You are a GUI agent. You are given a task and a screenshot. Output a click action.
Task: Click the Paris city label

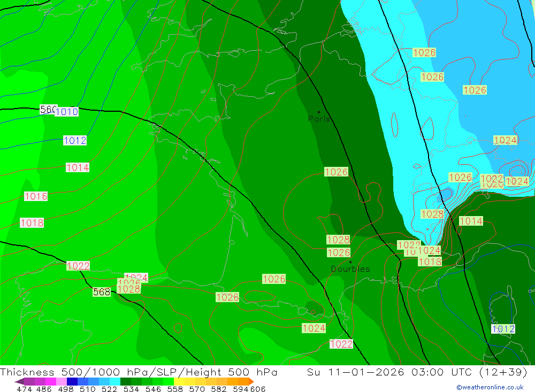pos(319,119)
